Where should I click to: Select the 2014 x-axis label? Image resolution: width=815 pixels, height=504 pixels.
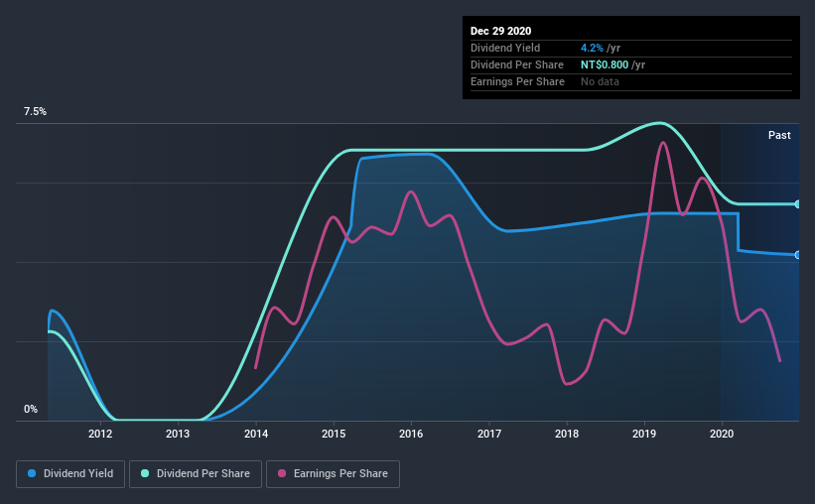(256, 434)
